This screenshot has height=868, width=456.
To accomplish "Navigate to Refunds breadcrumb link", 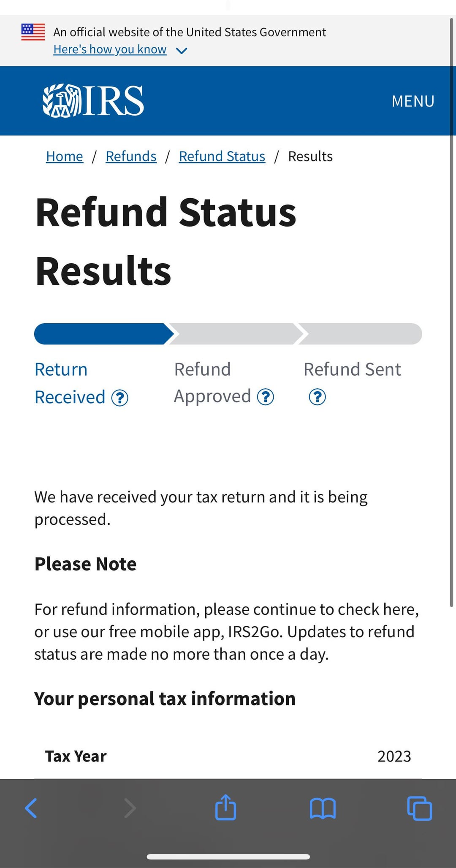I will click(x=131, y=156).
